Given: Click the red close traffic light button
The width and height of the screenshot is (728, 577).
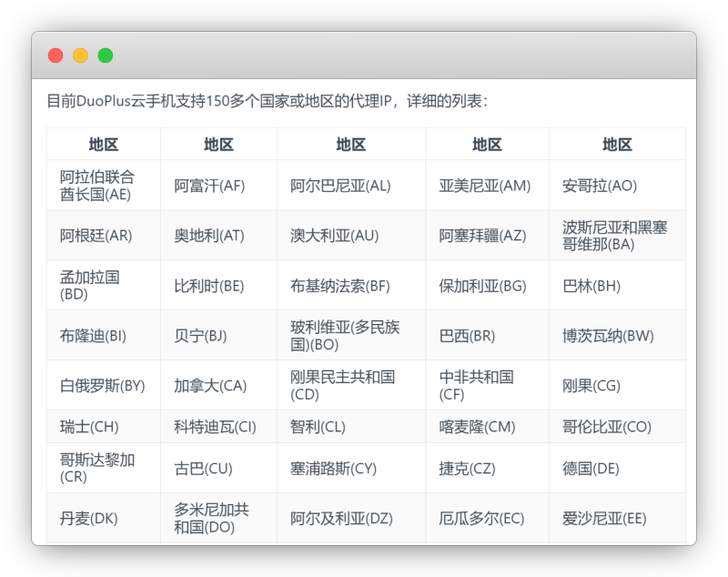Looking at the screenshot, I should coord(55,55).
